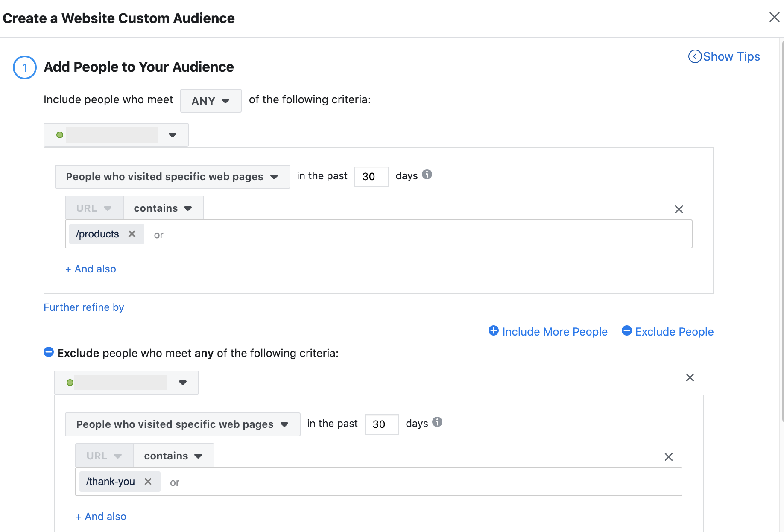Screen dimensions: 784x532
Task: Click And also under the /products rule
Action: 90,269
